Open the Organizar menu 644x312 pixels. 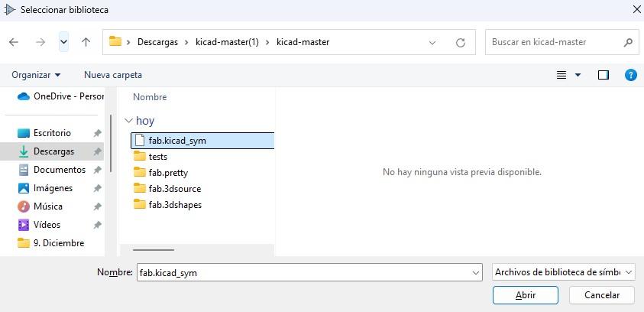(x=36, y=75)
